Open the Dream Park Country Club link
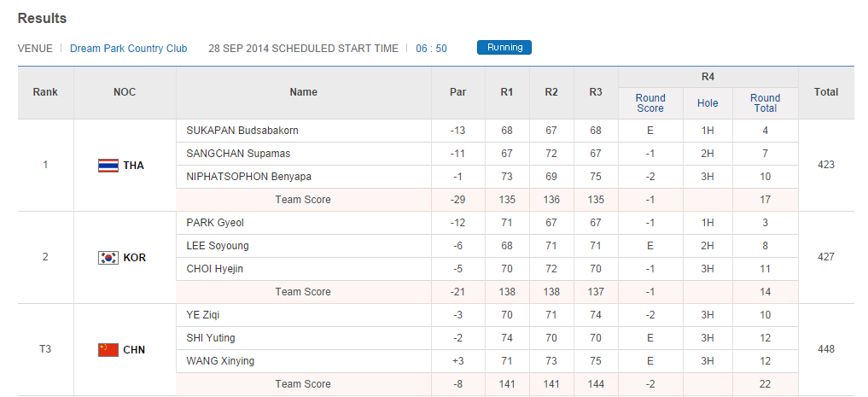This screenshot has width=868, height=397. (128, 49)
